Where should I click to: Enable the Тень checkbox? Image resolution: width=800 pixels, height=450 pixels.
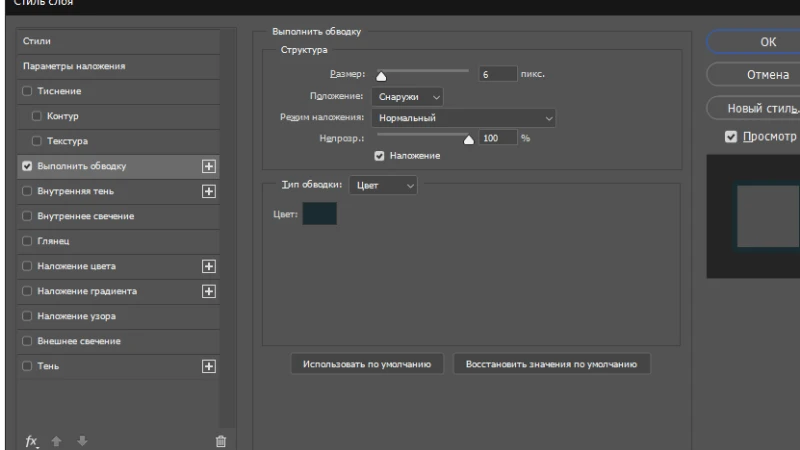[x=27, y=366]
